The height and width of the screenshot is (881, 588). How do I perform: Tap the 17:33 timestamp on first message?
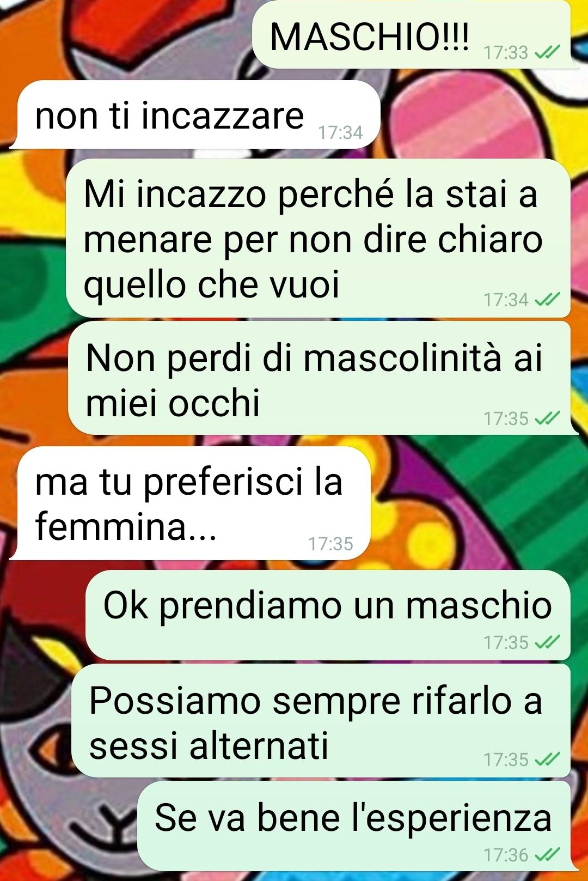click(x=506, y=52)
